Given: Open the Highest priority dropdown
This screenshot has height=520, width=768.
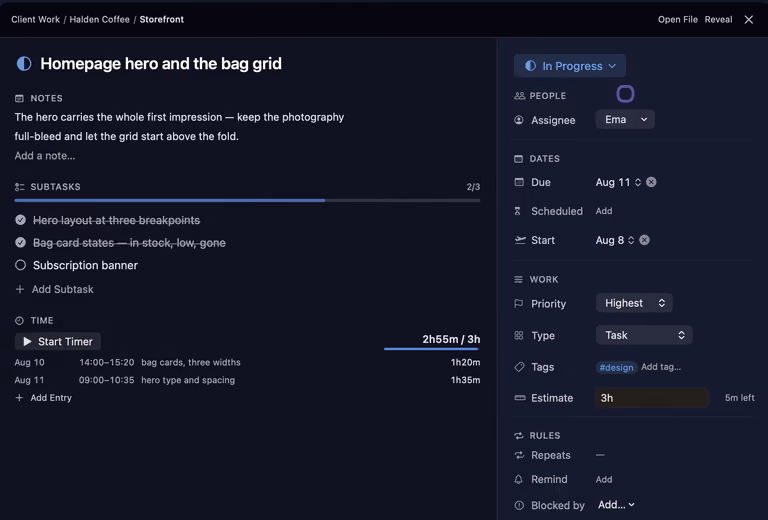Looking at the screenshot, I should 634,303.
